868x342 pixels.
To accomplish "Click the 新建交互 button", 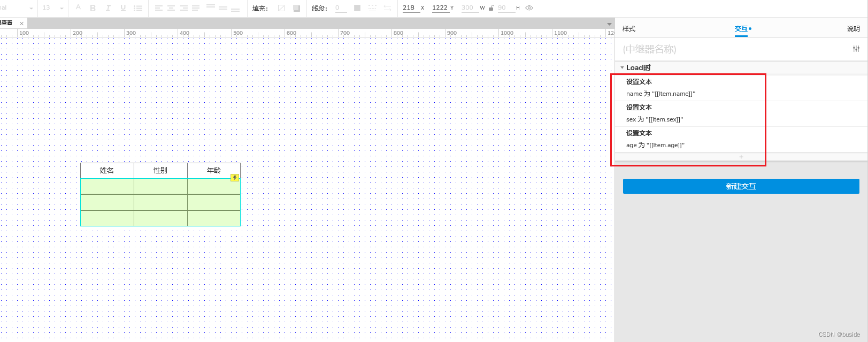I will (x=741, y=186).
